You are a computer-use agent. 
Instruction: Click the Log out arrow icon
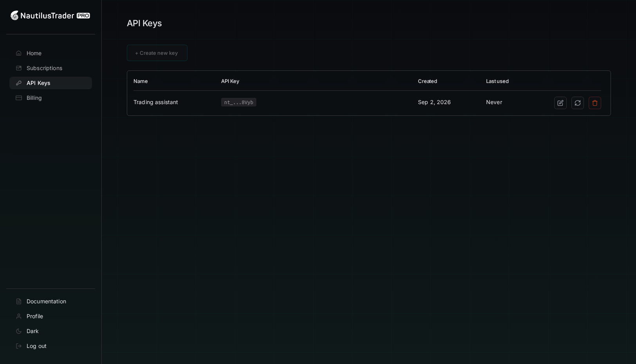(19, 346)
